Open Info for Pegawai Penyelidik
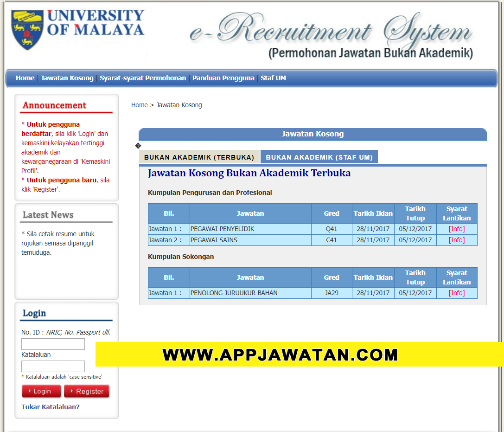Viewport: 504px width, 432px height. 456,229
